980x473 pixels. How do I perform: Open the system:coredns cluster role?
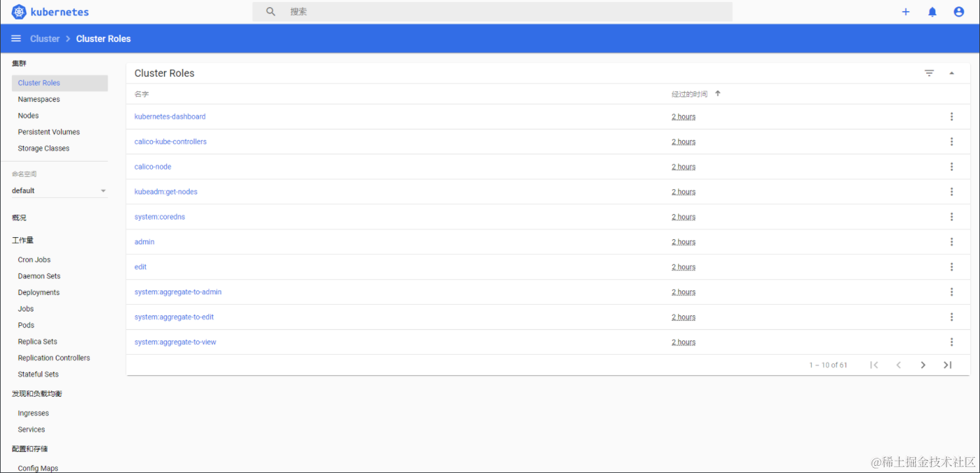(x=160, y=217)
